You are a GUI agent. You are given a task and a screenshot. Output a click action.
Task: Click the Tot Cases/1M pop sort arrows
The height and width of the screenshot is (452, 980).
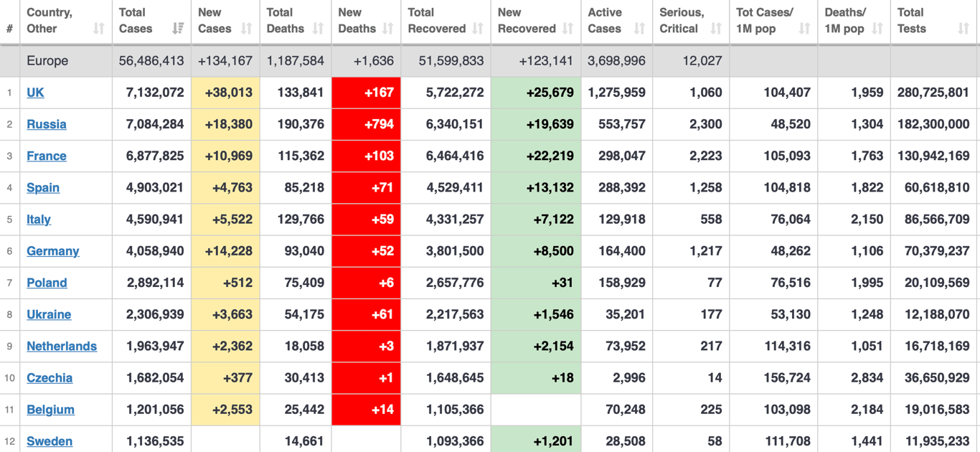pos(805,29)
